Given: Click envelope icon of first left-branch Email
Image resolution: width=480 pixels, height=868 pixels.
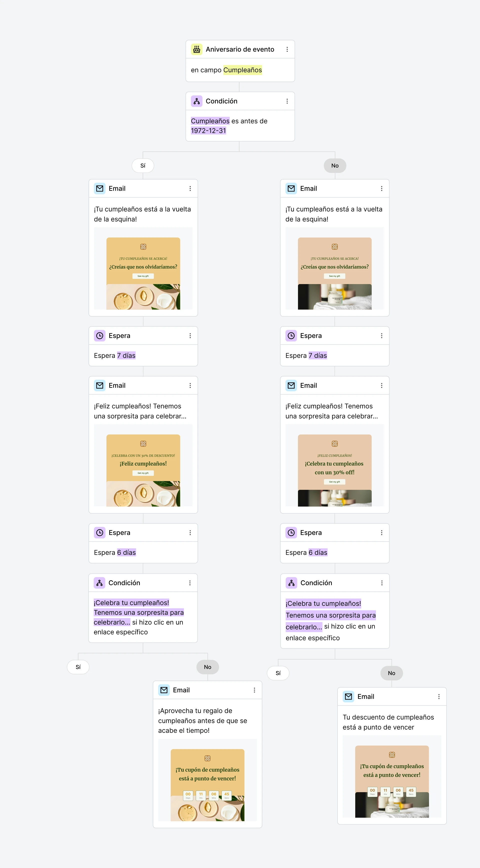Looking at the screenshot, I should tap(100, 189).
